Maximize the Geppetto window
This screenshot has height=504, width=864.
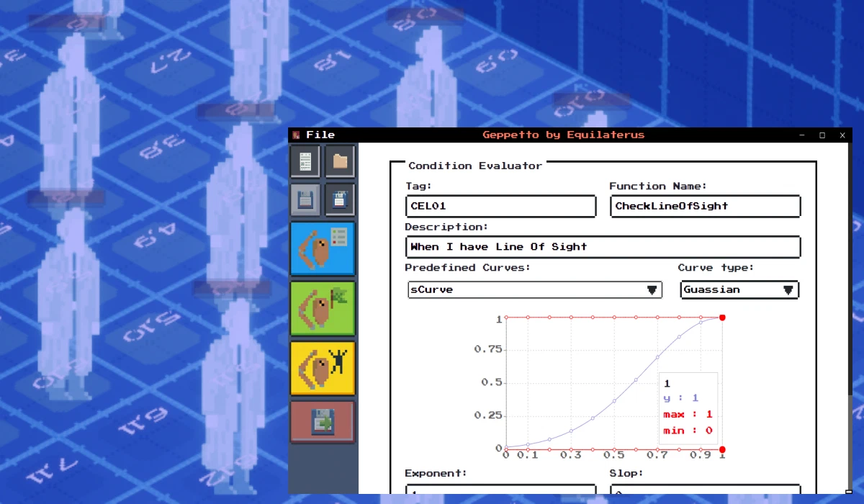[x=822, y=135]
